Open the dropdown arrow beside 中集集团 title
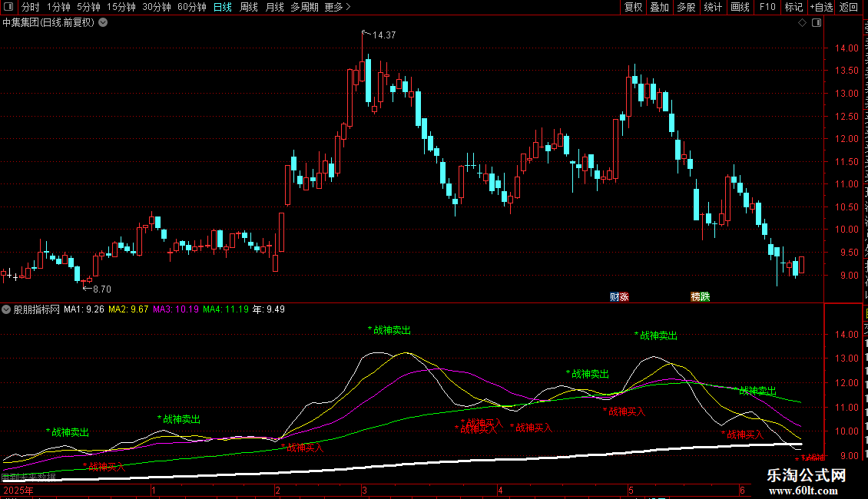The image size is (868, 499). [103, 23]
